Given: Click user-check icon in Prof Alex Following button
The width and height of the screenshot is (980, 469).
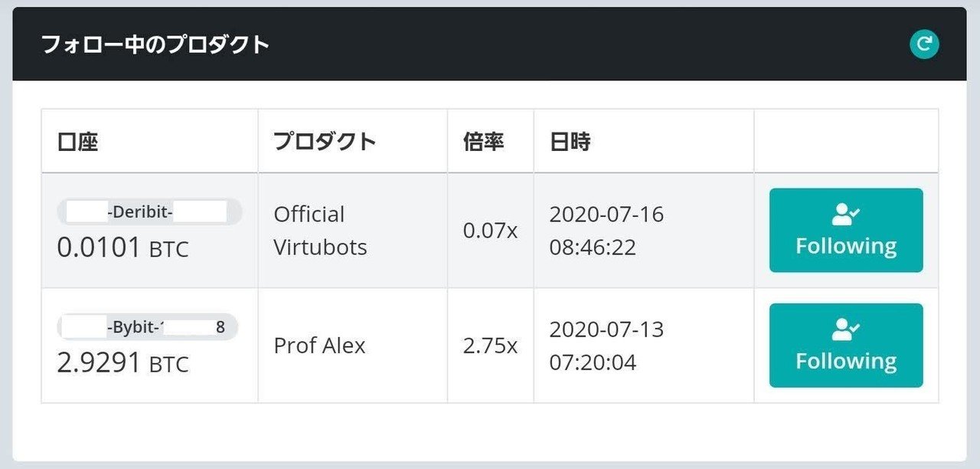Looking at the screenshot, I should click(846, 330).
